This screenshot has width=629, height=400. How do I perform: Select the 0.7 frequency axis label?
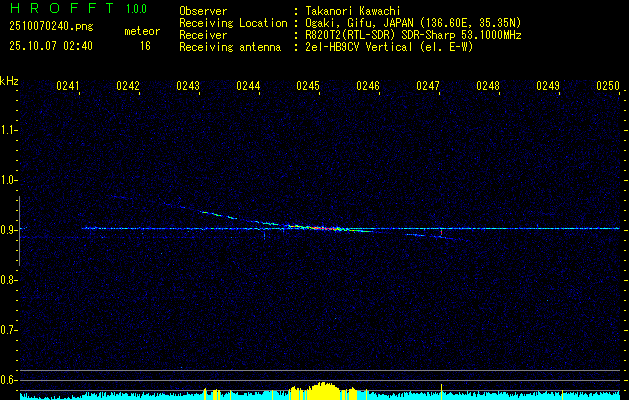point(9,329)
